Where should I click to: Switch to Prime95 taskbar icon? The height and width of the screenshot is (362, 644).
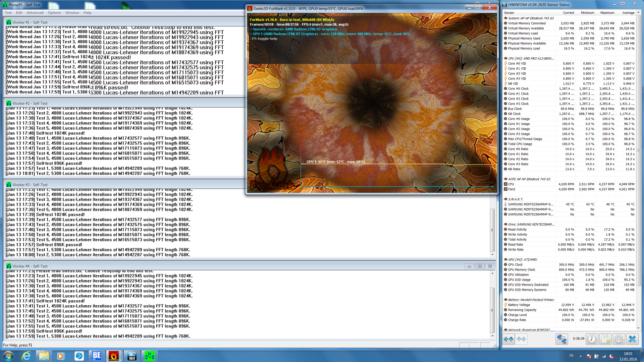coord(150,356)
